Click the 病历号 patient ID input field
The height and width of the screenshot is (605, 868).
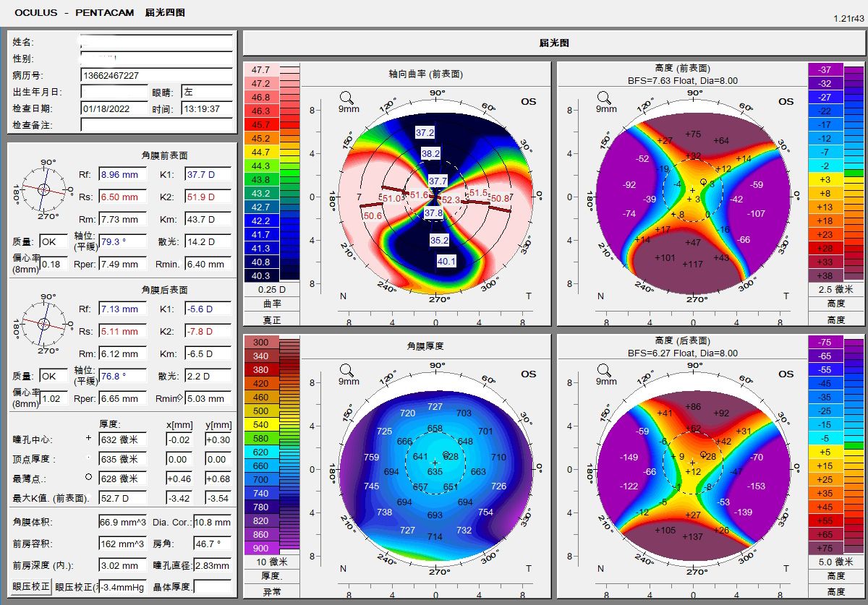pos(156,74)
